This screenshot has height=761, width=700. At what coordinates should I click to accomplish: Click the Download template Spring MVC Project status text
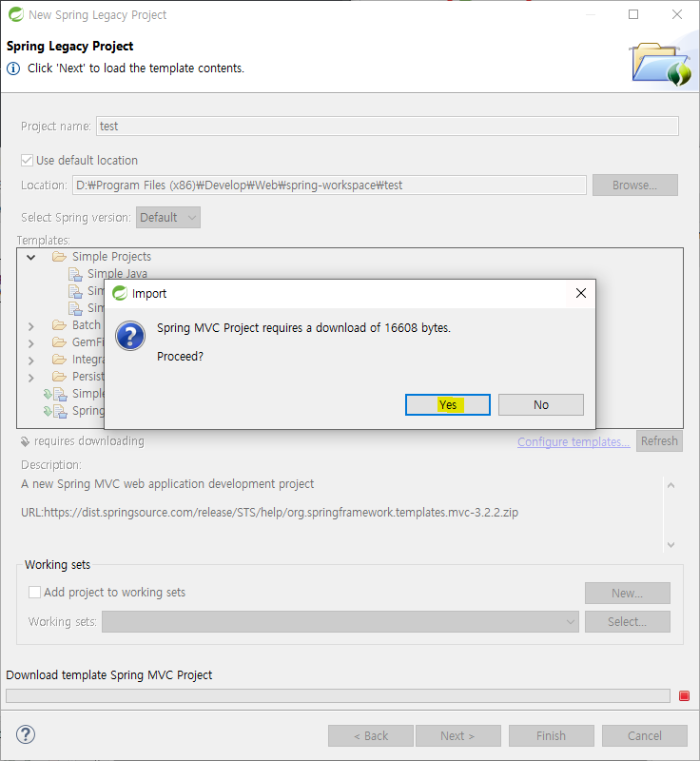[x=109, y=675]
